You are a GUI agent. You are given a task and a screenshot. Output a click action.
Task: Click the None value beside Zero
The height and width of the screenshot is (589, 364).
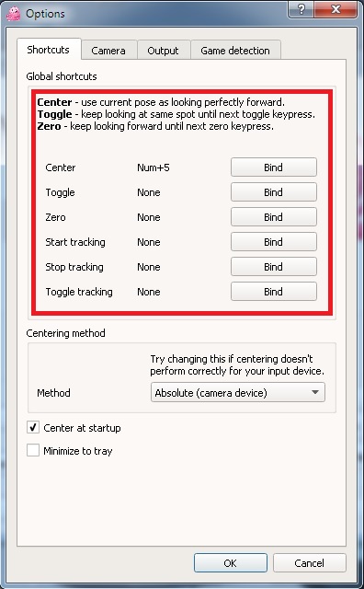(149, 217)
